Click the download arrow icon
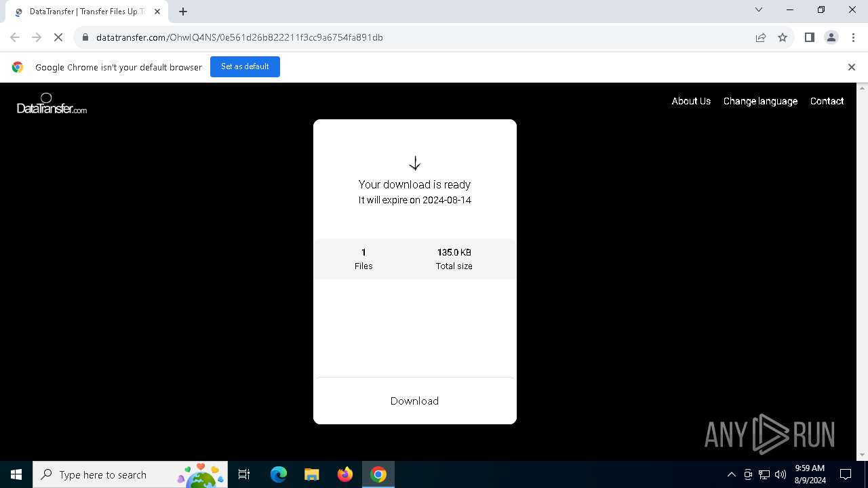The width and height of the screenshot is (868, 488). point(415,163)
